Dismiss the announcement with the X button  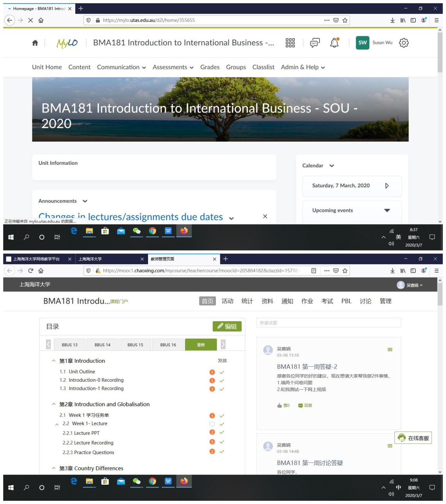point(265,216)
